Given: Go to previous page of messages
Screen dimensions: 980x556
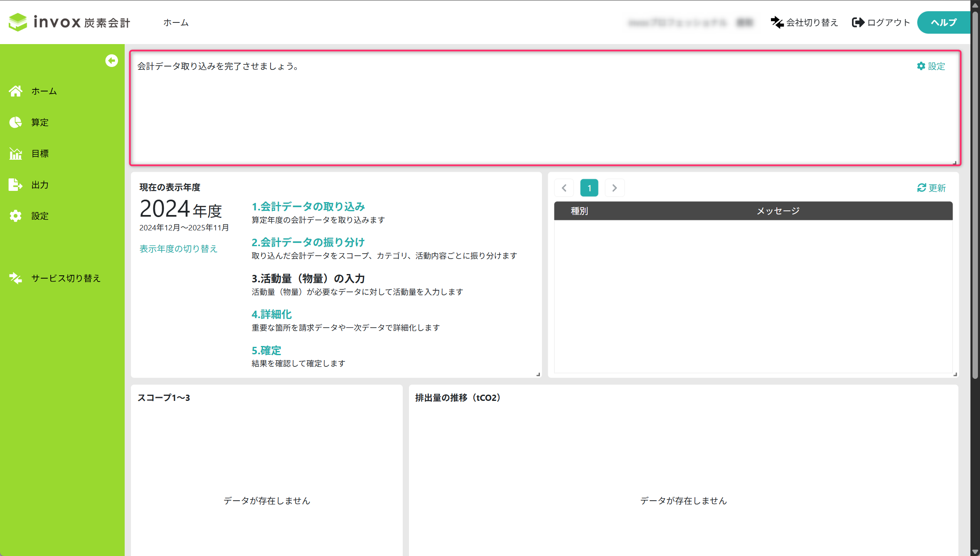Looking at the screenshot, I should (x=564, y=188).
